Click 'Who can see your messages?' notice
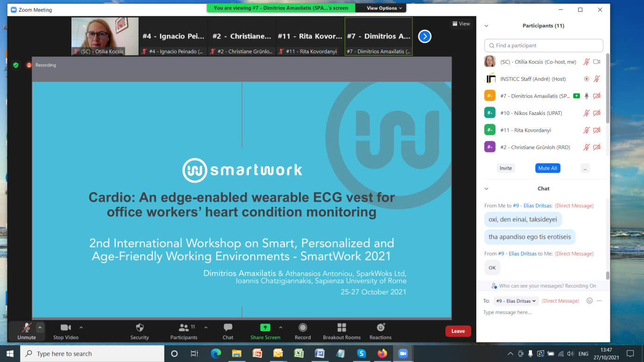This screenshot has height=362, width=644. coord(544,286)
